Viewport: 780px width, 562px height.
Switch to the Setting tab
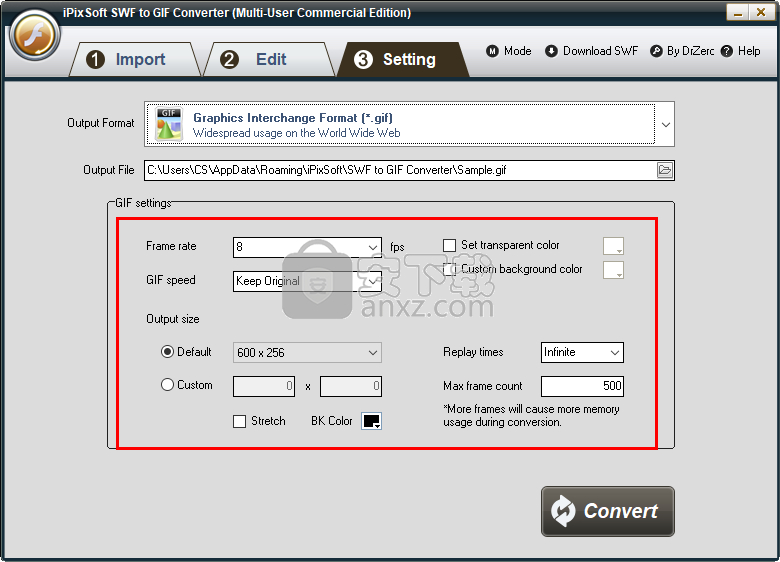pyautogui.click(x=403, y=60)
